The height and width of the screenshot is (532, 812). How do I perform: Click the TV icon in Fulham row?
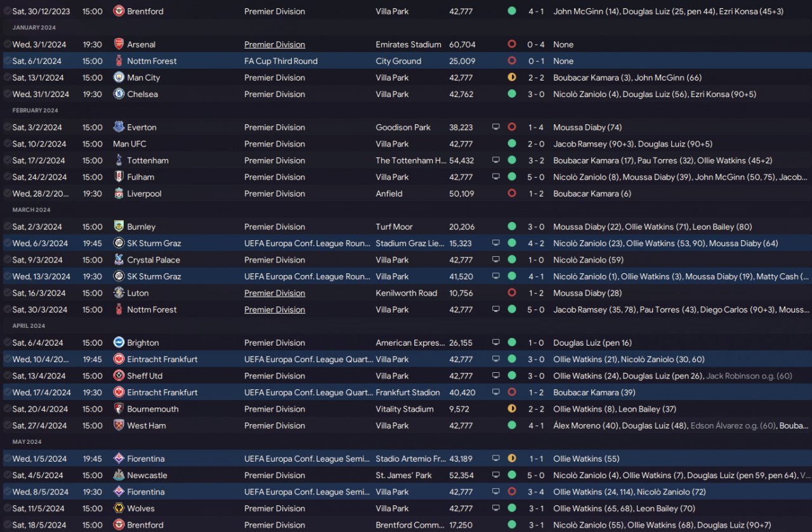tap(496, 177)
